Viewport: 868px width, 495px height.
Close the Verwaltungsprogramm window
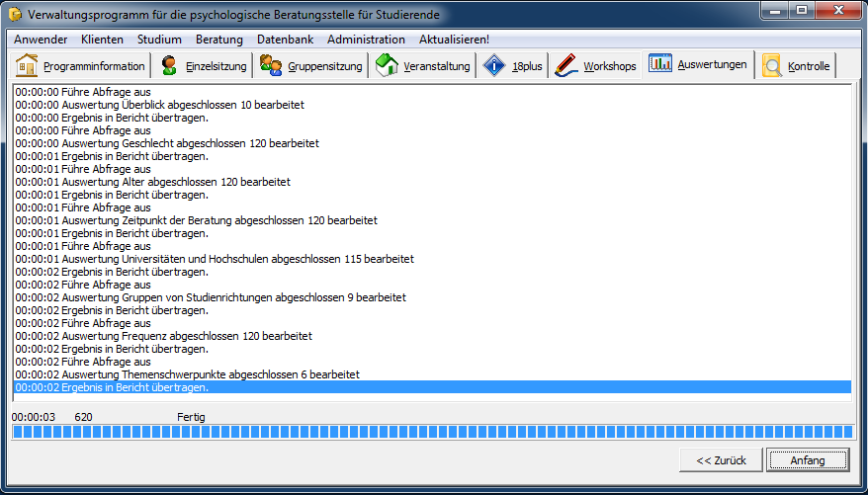click(x=838, y=11)
